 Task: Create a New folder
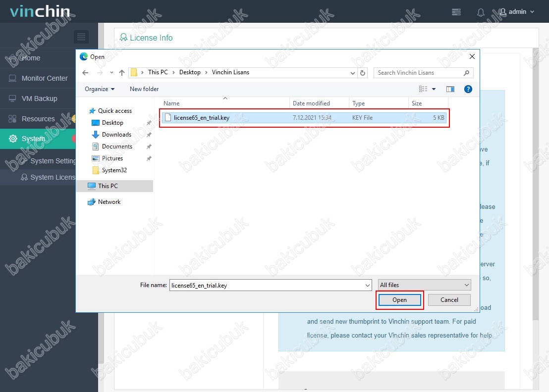pos(144,89)
